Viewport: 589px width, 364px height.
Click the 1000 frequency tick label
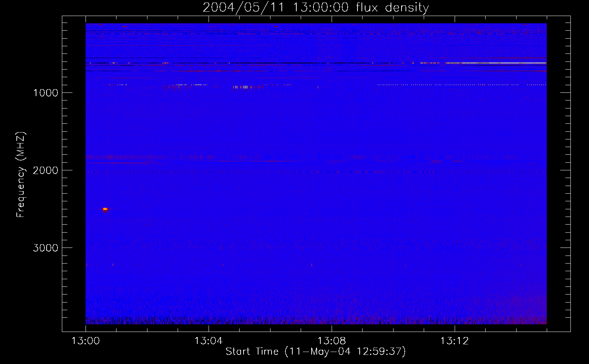[46, 93]
